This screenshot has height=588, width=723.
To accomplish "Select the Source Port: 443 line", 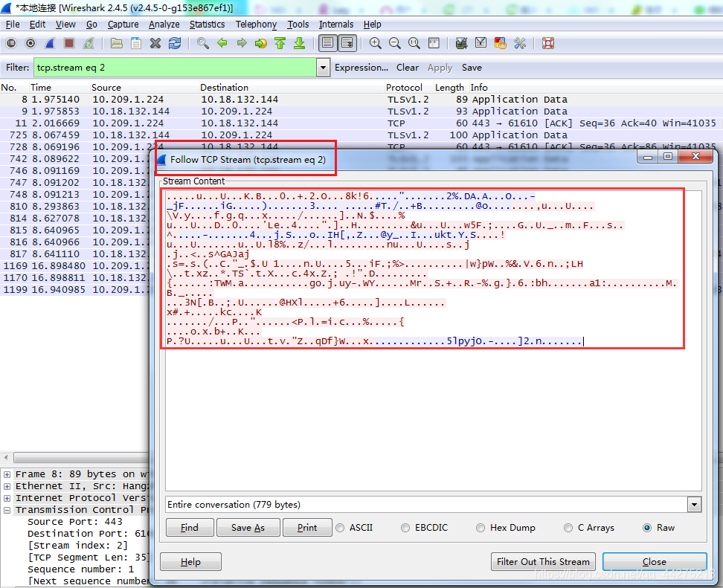I will tap(74, 522).
